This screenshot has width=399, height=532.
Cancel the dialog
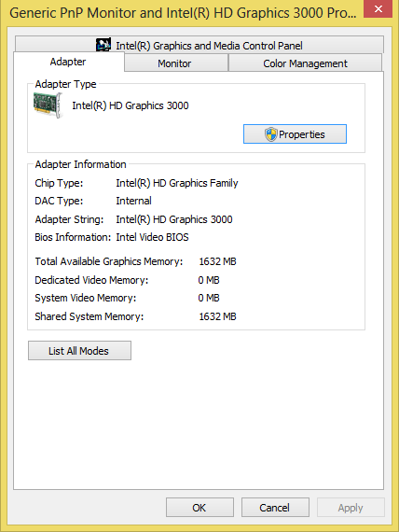coord(275,508)
